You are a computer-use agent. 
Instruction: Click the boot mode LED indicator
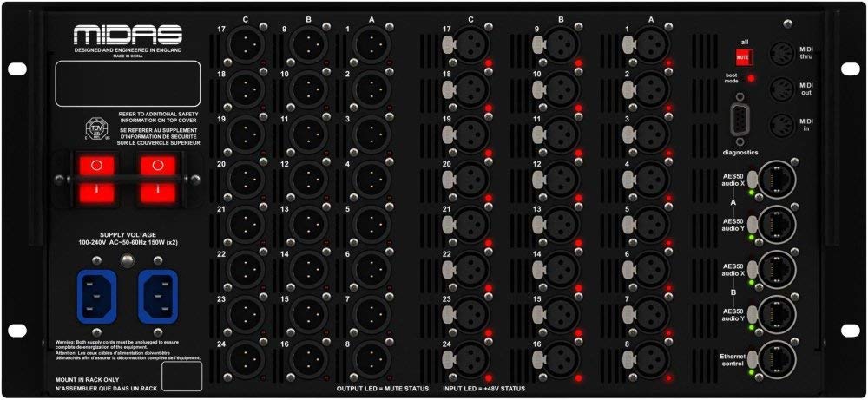coord(752,79)
